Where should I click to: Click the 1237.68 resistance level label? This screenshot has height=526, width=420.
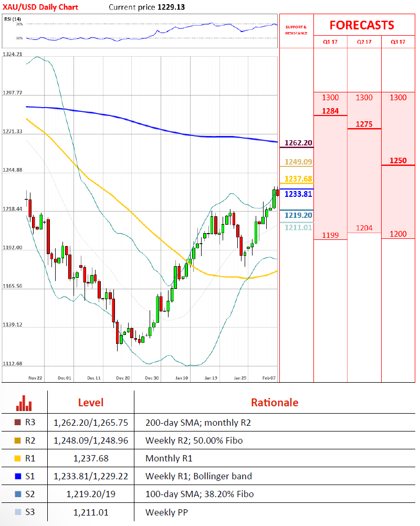click(298, 179)
